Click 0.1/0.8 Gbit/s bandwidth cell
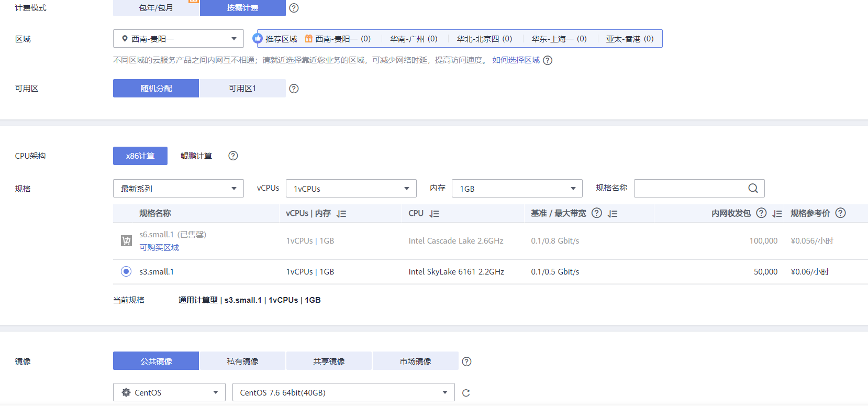The image size is (868, 406). [555, 241]
